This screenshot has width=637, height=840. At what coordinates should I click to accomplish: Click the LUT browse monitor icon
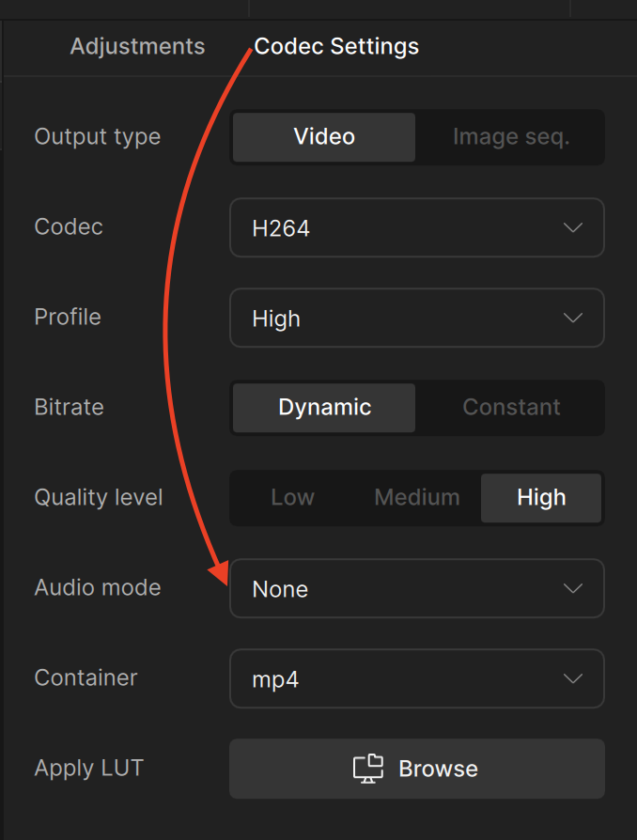(368, 768)
